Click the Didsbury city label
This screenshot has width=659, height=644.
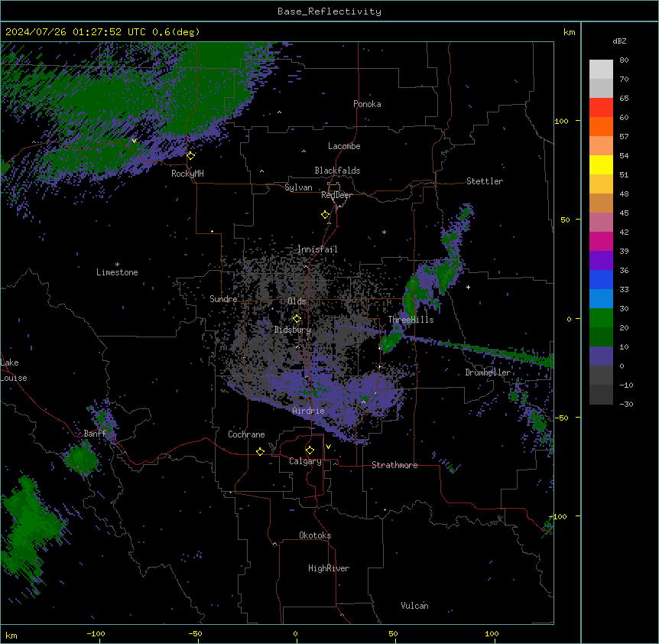coord(293,330)
